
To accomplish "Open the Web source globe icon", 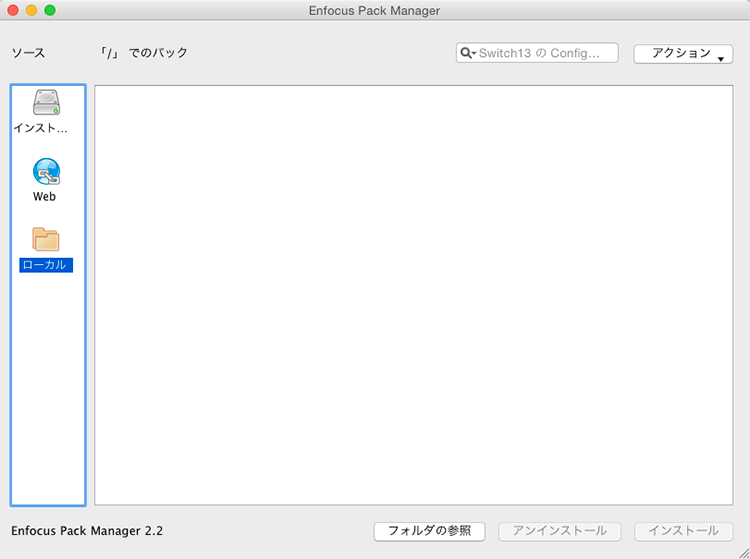I will 46,171.
